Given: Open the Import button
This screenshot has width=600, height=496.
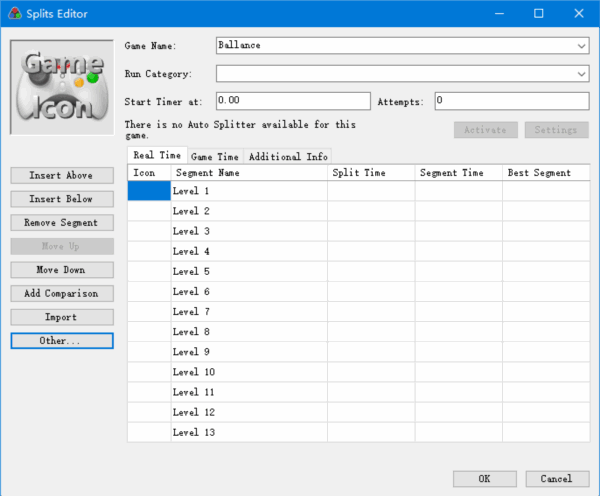Looking at the screenshot, I should [x=61, y=317].
